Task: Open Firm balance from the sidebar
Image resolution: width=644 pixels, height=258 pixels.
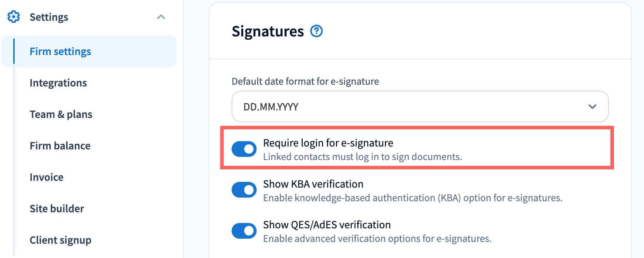Action: pyautogui.click(x=60, y=146)
